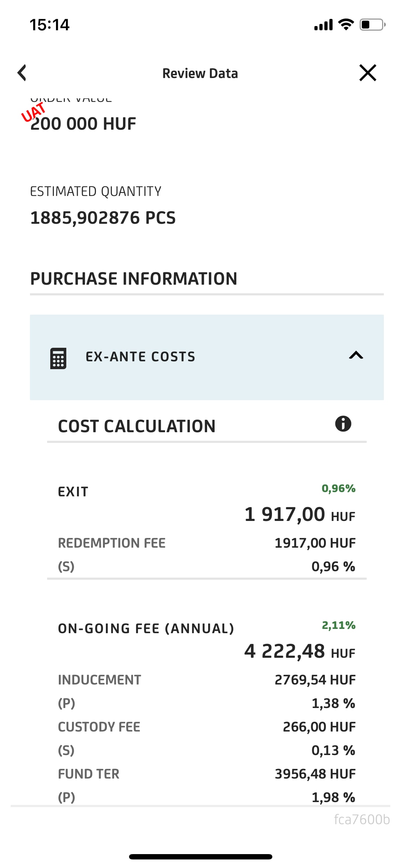Tap the cellular signal bars icon
Viewport: 401px width, 868px height.
[323, 25]
